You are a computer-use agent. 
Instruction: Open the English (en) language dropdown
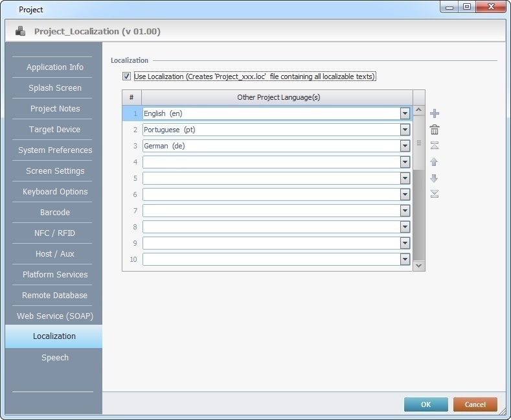coord(405,113)
